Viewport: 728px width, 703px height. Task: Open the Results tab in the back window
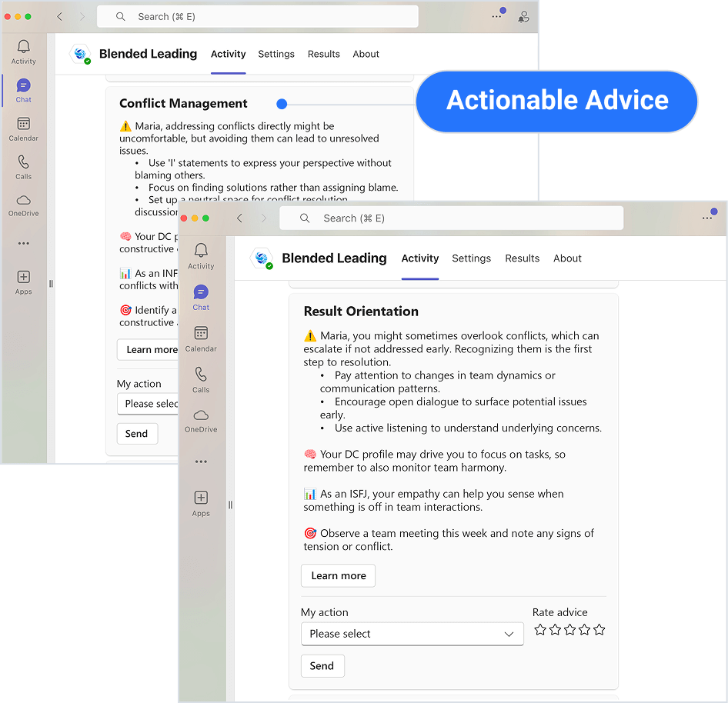[x=323, y=54]
